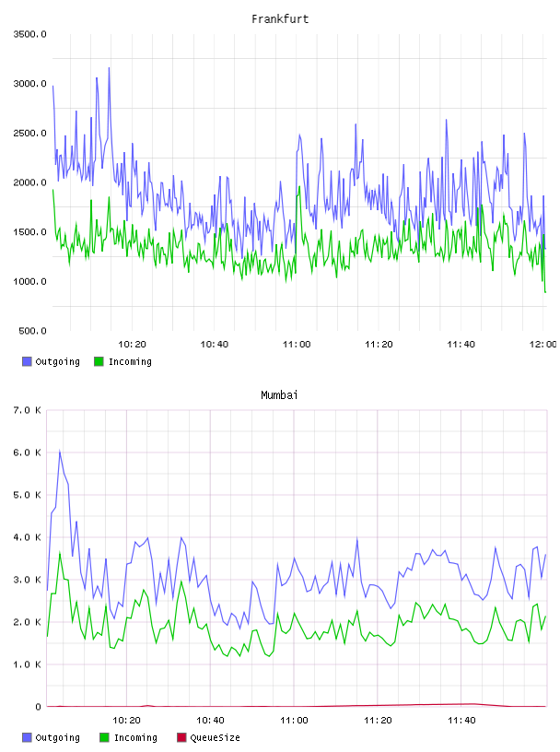Click the 12:00 time label on Frankfurt

click(543, 345)
